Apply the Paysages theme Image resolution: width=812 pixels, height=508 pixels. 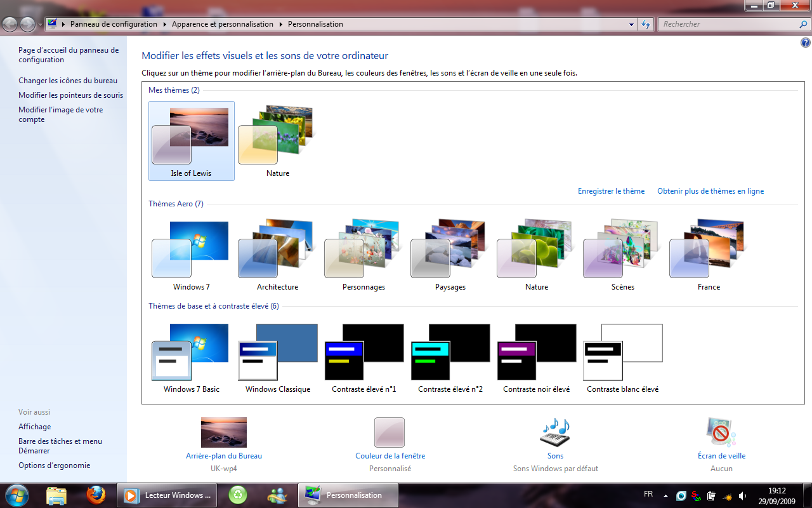pos(450,255)
